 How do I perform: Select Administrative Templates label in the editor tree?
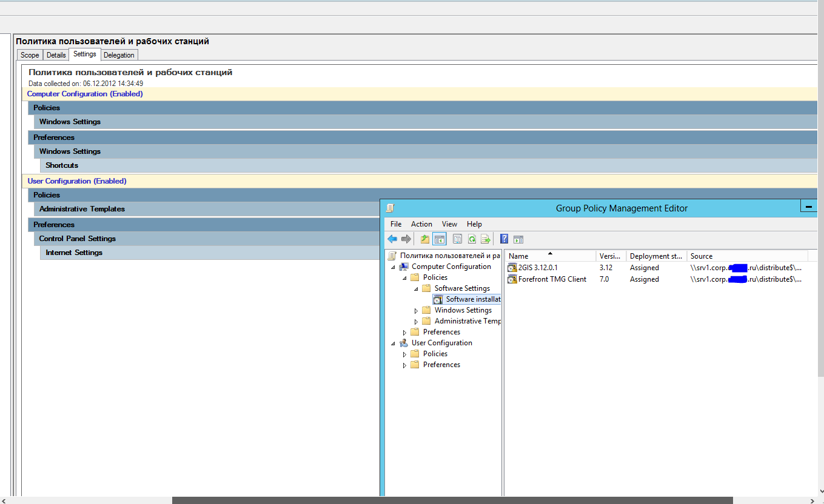467,321
